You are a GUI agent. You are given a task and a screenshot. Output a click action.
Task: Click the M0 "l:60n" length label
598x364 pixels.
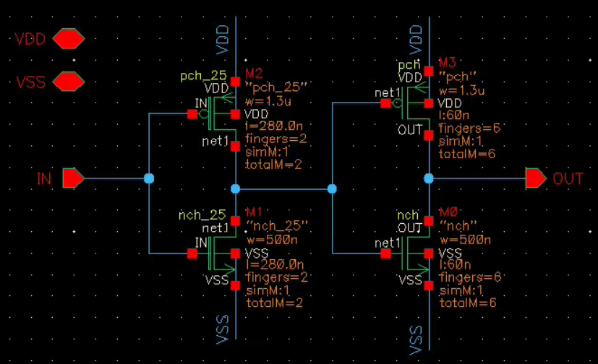[x=455, y=266]
